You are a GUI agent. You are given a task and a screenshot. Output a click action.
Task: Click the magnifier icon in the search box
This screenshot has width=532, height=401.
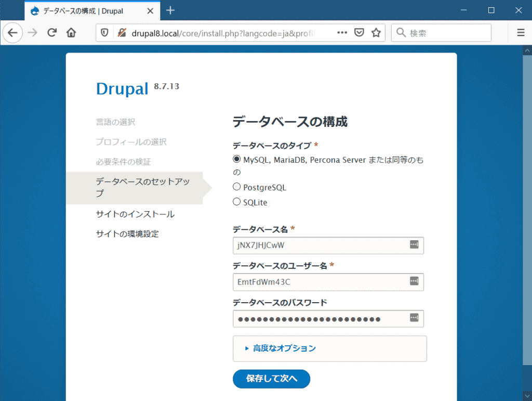point(401,33)
